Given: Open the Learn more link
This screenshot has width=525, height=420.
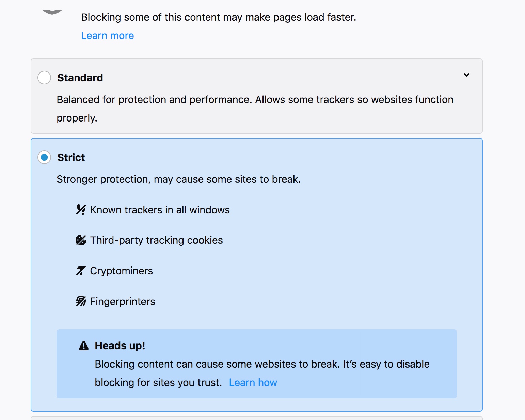Looking at the screenshot, I should pyautogui.click(x=108, y=36).
